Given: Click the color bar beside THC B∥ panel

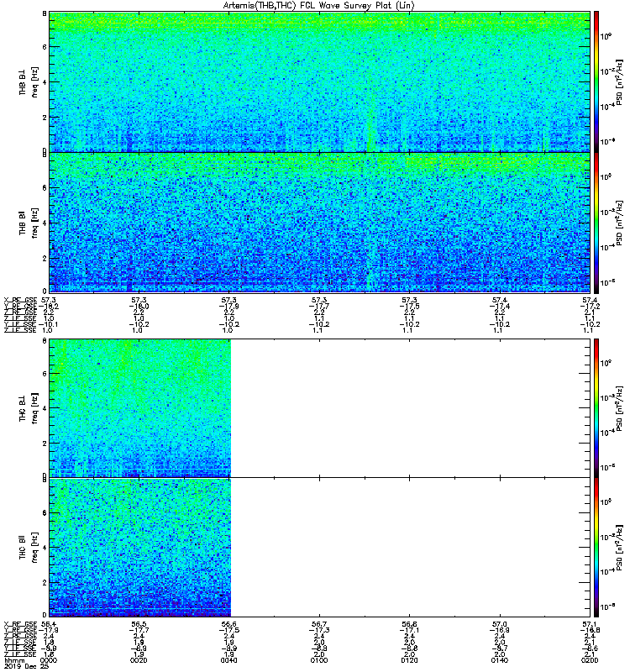Looking at the screenshot, I should [x=596, y=548].
